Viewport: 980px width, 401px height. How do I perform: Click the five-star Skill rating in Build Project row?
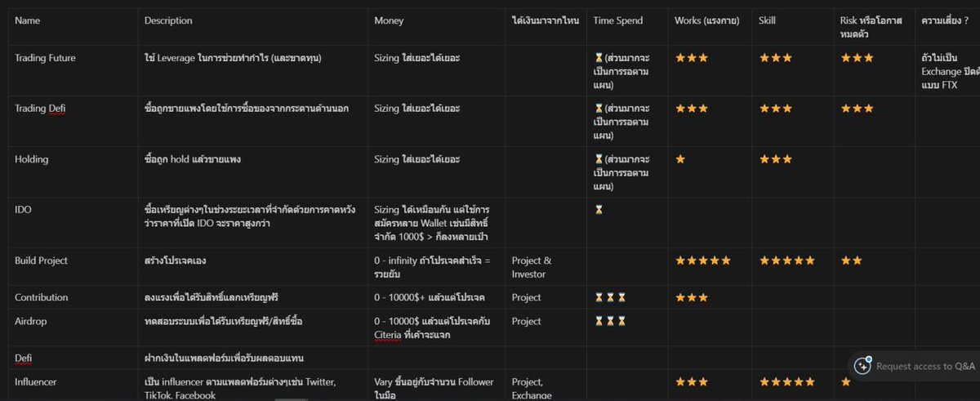[787, 261]
